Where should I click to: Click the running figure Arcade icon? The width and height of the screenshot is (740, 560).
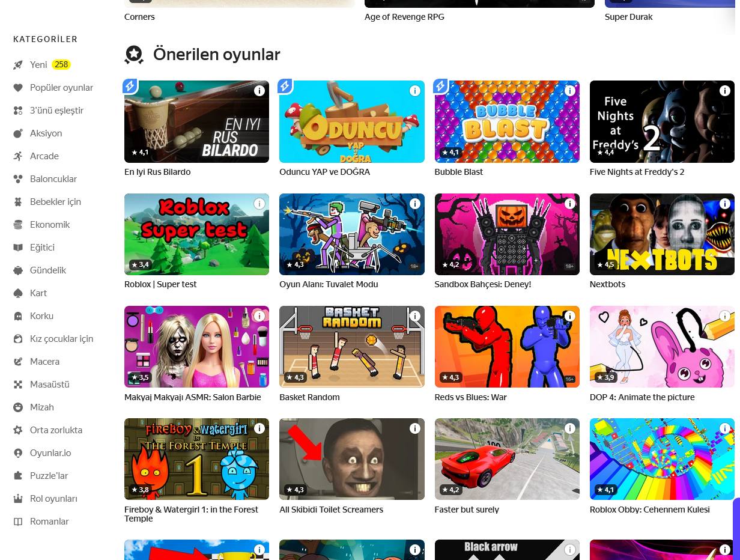18,156
